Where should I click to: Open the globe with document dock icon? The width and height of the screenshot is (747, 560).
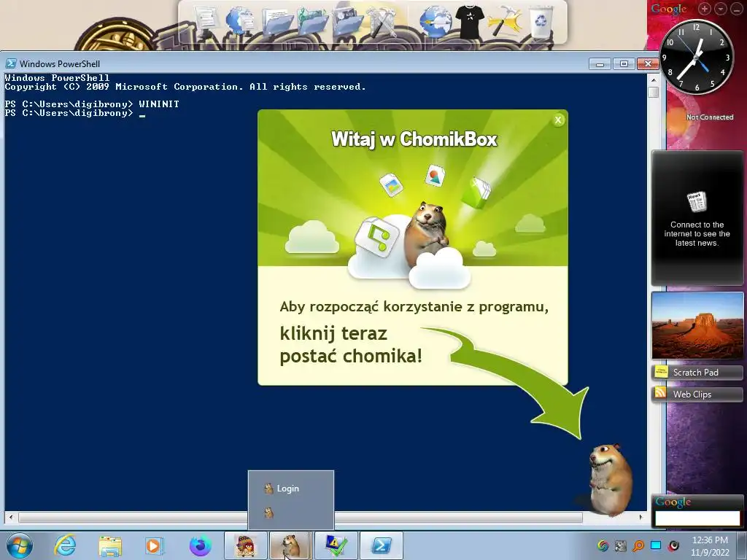point(241,21)
